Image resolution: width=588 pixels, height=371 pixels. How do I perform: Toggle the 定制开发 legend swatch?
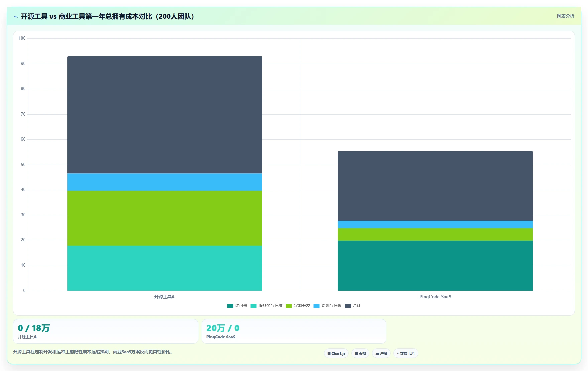click(289, 306)
